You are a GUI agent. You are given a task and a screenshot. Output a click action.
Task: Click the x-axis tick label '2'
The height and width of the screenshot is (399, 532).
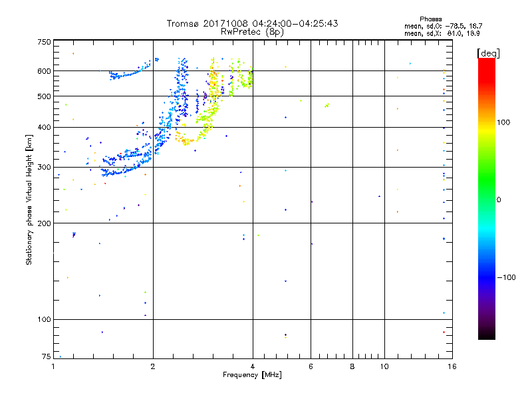(153, 366)
